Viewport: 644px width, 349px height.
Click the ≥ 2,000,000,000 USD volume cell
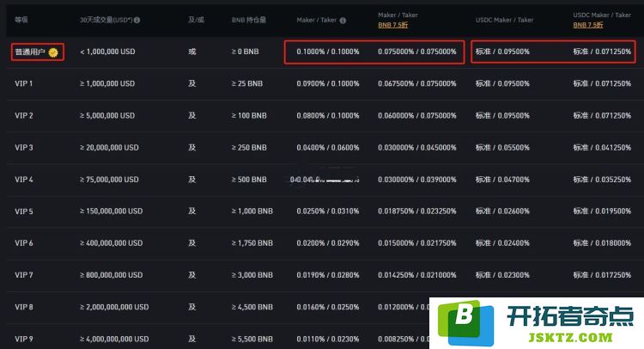coord(114,307)
